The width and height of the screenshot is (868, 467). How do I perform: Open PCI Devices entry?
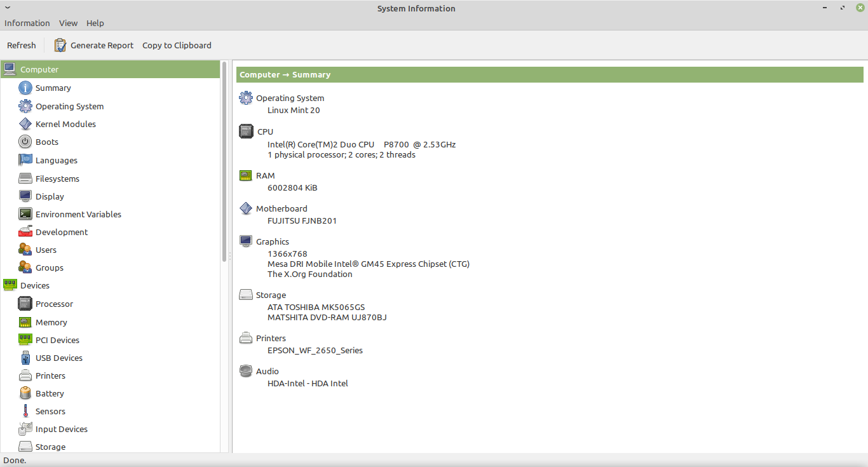[x=57, y=340]
